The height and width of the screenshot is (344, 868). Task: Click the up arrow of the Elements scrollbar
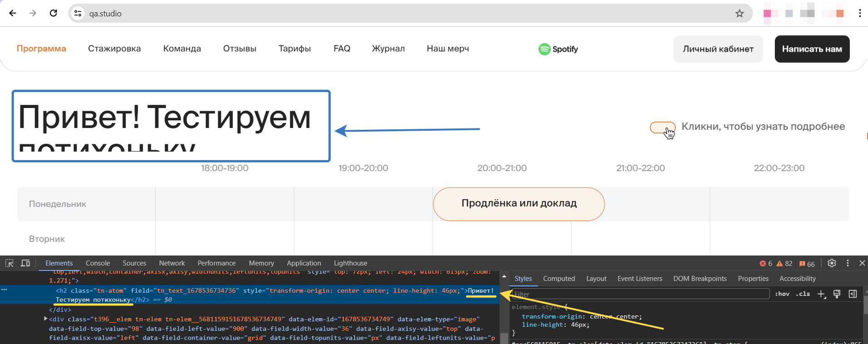click(x=504, y=276)
